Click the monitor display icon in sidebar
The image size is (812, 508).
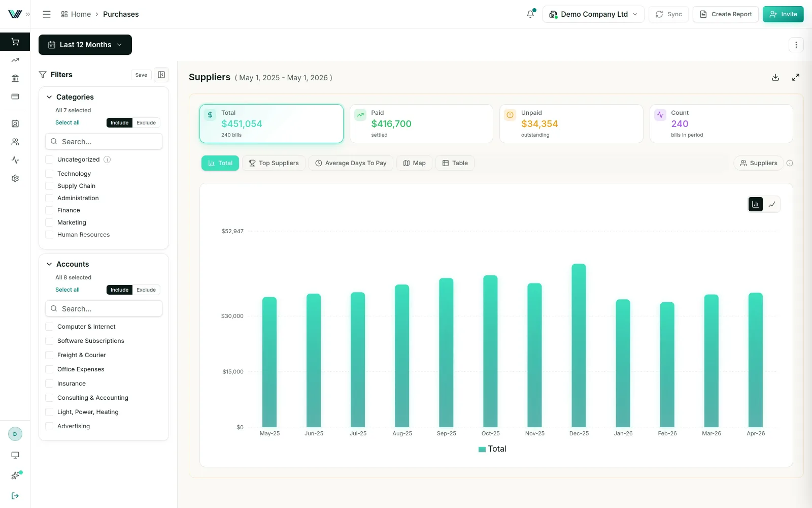(x=15, y=455)
